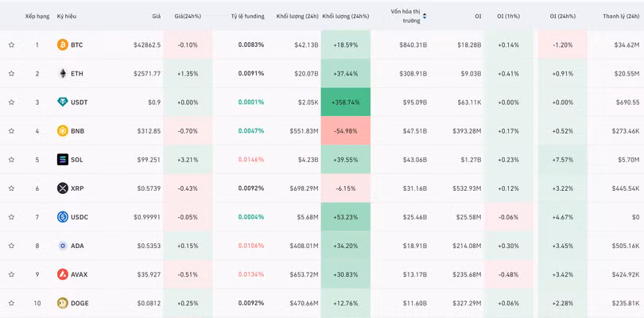Image resolution: width=644 pixels, height=318 pixels.
Task: Select the BNB coin icon
Action: click(63, 131)
